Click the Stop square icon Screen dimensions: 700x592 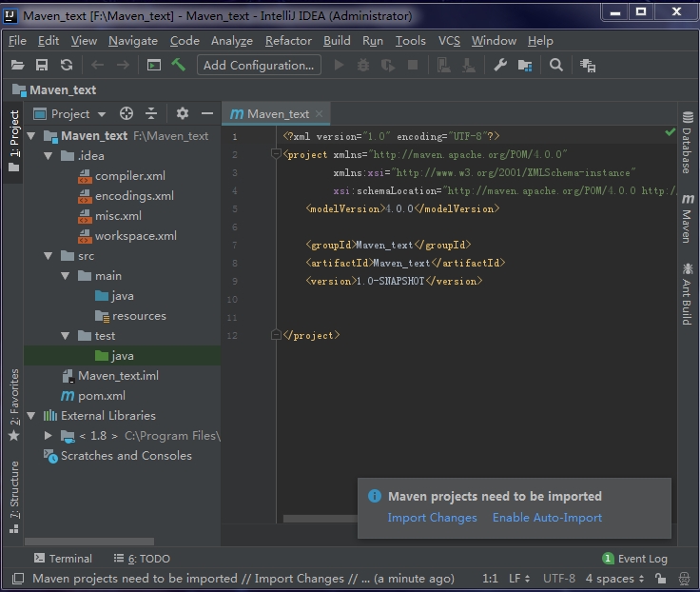(x=413, y=66)
